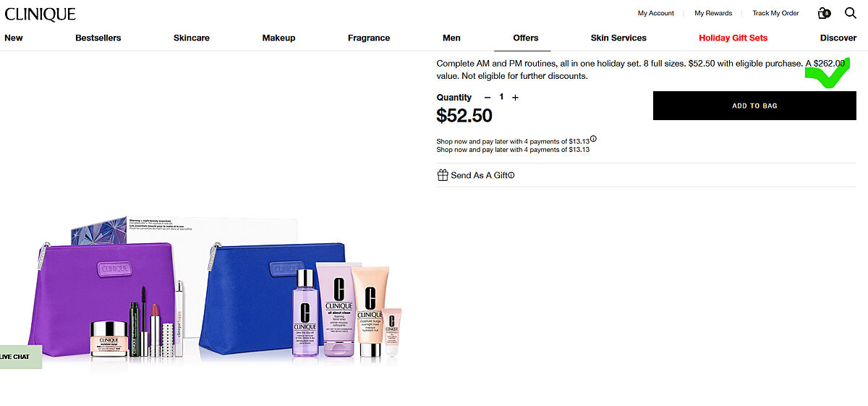The image size is (868, 406).
Task: Click the holiday set product image
Action: pyautogui.click(x=217, y=289)
